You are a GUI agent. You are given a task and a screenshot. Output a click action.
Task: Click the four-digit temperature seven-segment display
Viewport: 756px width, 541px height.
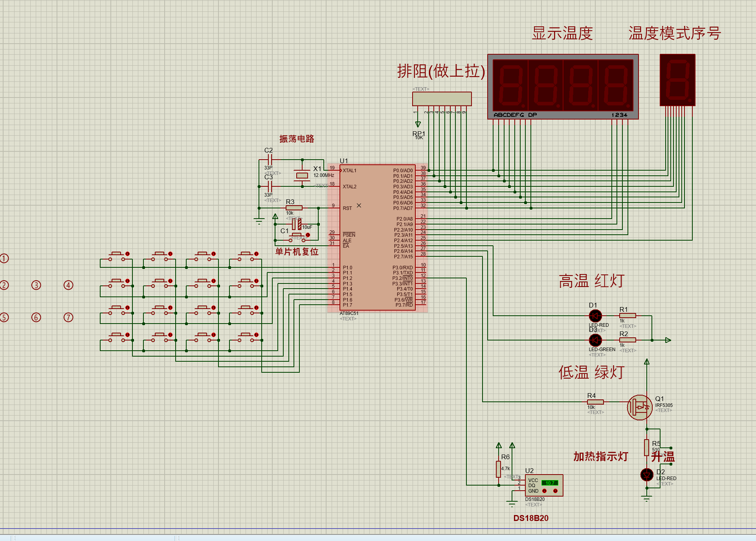tap(563, 86)
